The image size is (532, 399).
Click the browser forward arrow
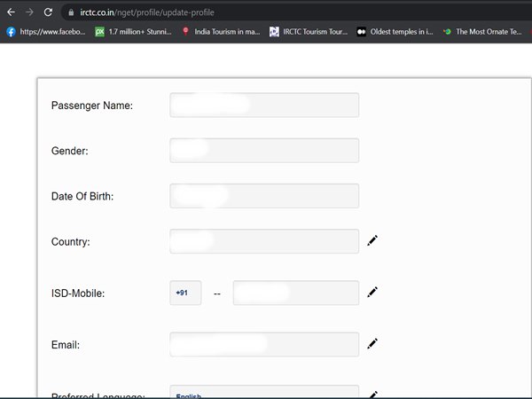pyautogui.click(x=29, y=12)
